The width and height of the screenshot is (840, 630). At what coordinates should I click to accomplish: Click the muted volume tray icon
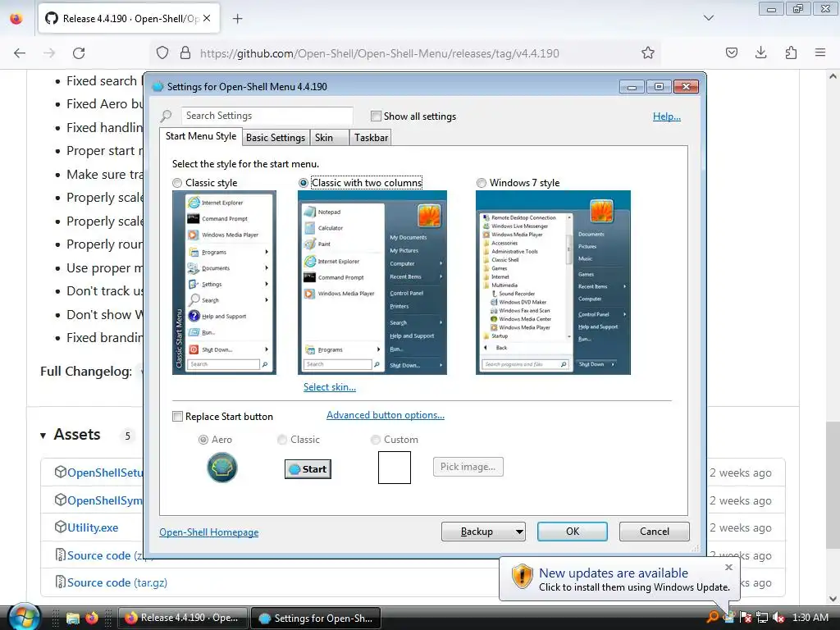778,618
